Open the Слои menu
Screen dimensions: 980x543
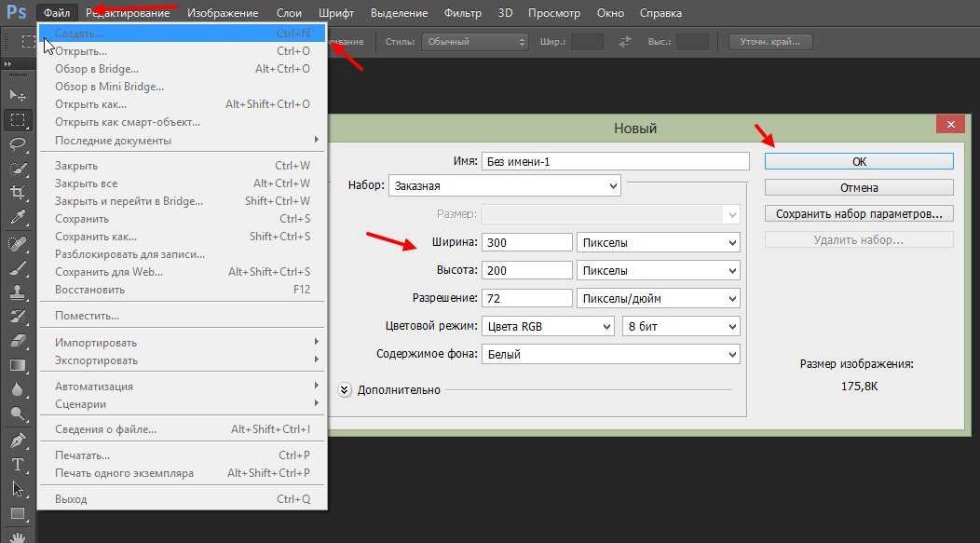[x=289, y=12]
